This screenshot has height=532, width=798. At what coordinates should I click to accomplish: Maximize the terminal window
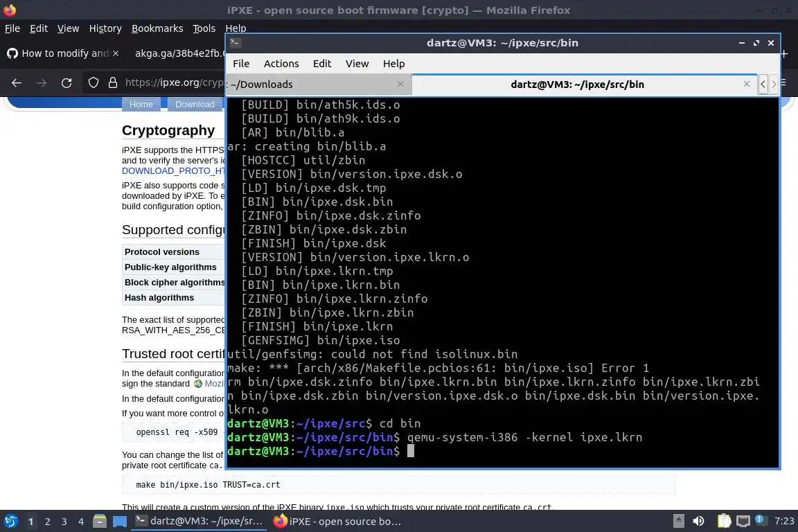coord(756,43)
